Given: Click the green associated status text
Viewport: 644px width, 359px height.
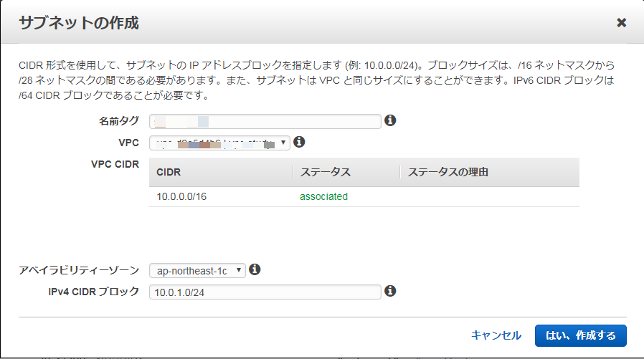Looking at the screenshot, I should pyautogui.click(x=323, y=196).
